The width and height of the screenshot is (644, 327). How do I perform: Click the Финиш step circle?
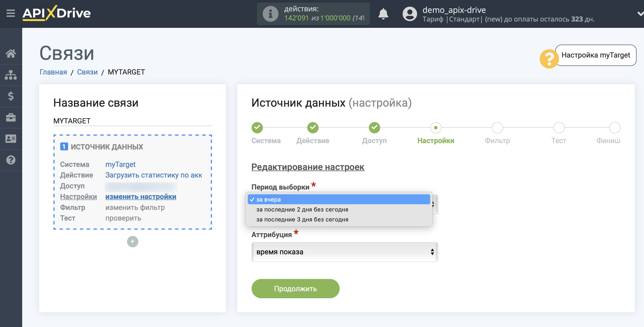click(615, 128)
